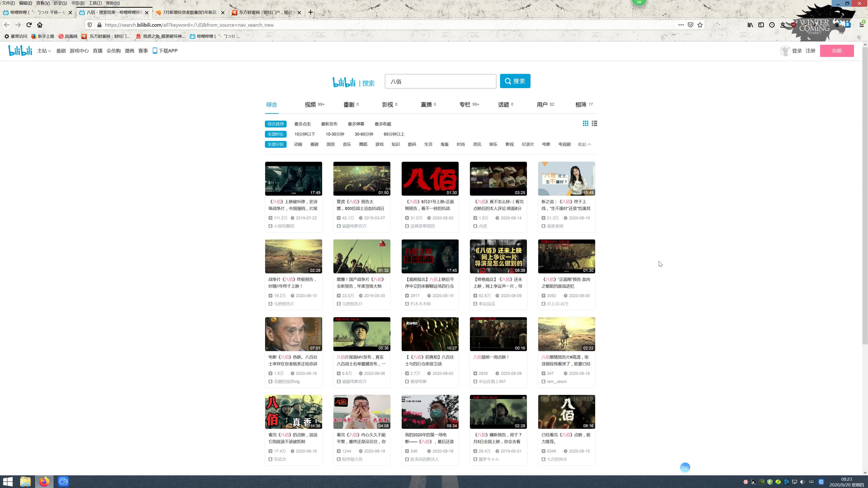Click the blue 搜索 button
The width and height of the screenshot is (868, 488).
point(515,81)
